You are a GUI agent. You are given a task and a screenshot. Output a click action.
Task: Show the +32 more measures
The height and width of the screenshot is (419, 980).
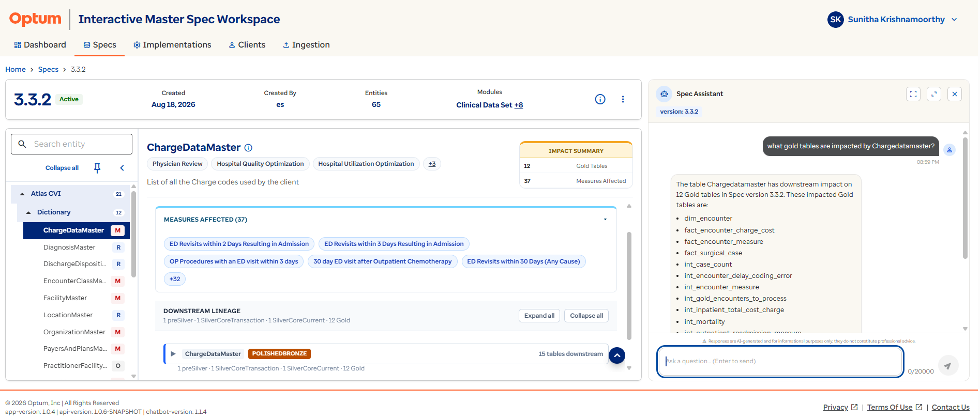click(x=175, y=279)
